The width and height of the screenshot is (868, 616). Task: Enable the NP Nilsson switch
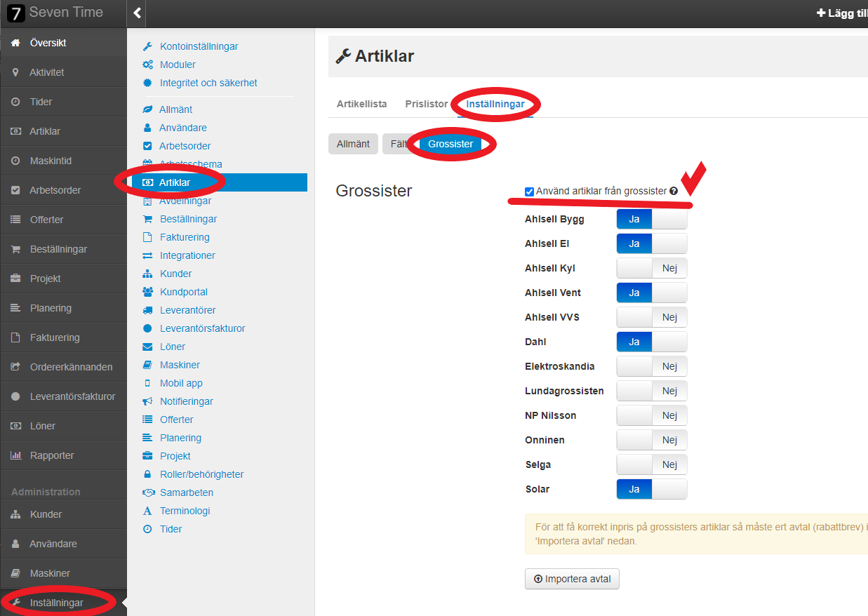[x=652, y=415]
